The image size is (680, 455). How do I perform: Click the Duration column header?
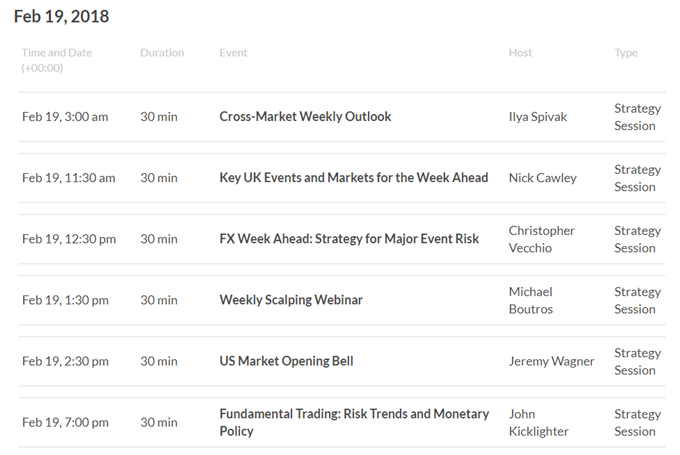tap(162, 53)
